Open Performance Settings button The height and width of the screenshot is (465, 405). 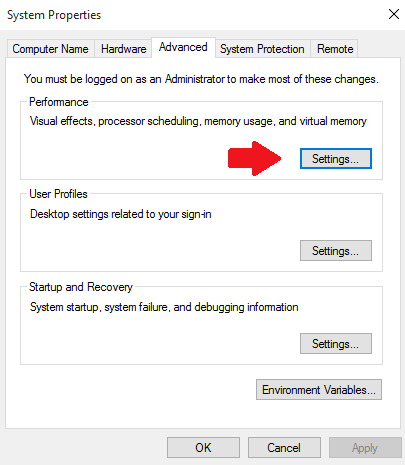(336, 159)
